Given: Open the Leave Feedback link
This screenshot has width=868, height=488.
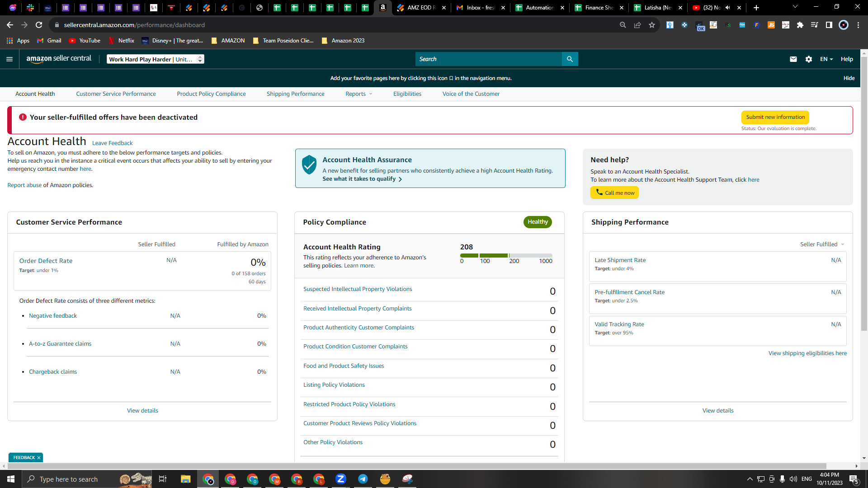Looking at the screenshot, I should tap(112, 143).
